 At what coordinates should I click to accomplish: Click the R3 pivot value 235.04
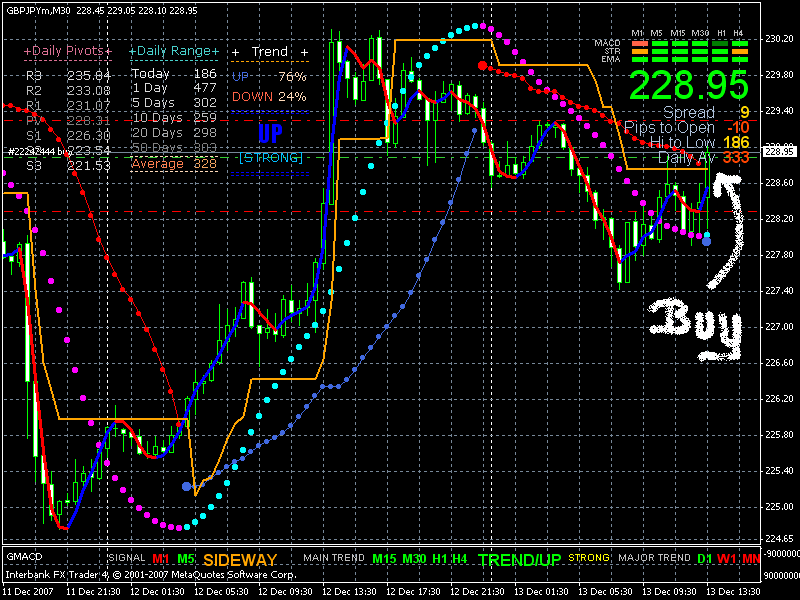click(89, 76)
